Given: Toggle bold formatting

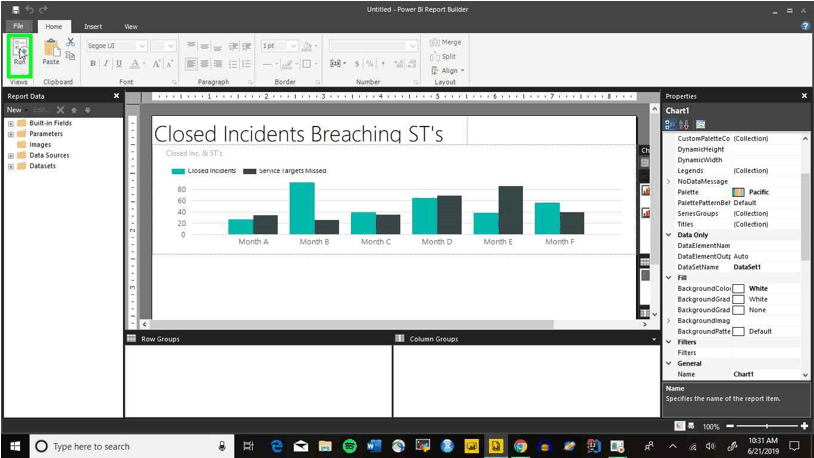Looking at the screenshot, I should coord(92,64).
